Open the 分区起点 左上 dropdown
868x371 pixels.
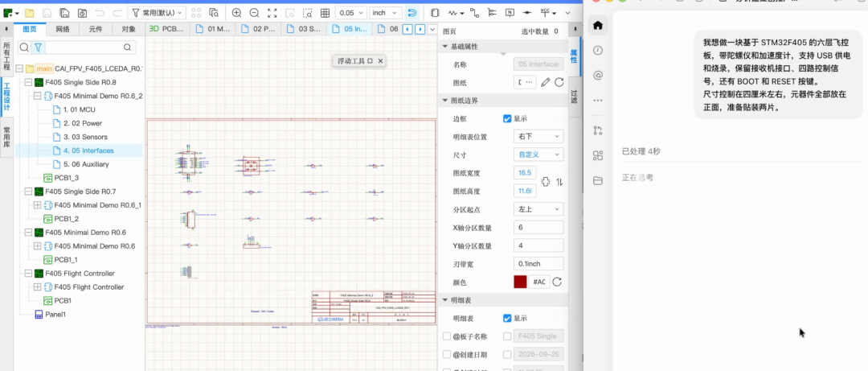538,209
